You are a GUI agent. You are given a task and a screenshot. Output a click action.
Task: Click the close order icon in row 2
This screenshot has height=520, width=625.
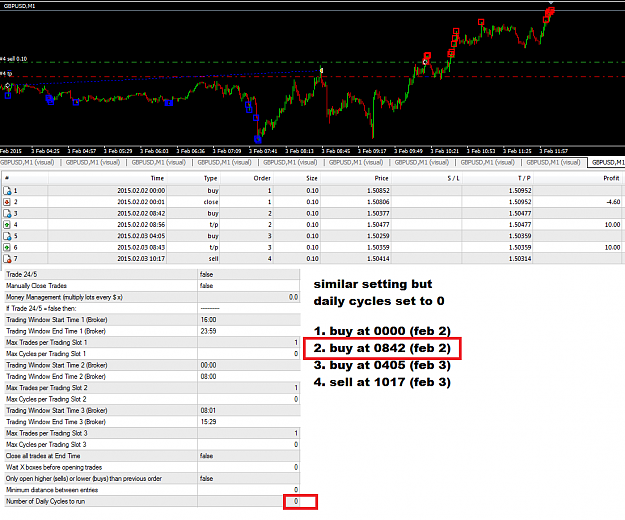7,202
